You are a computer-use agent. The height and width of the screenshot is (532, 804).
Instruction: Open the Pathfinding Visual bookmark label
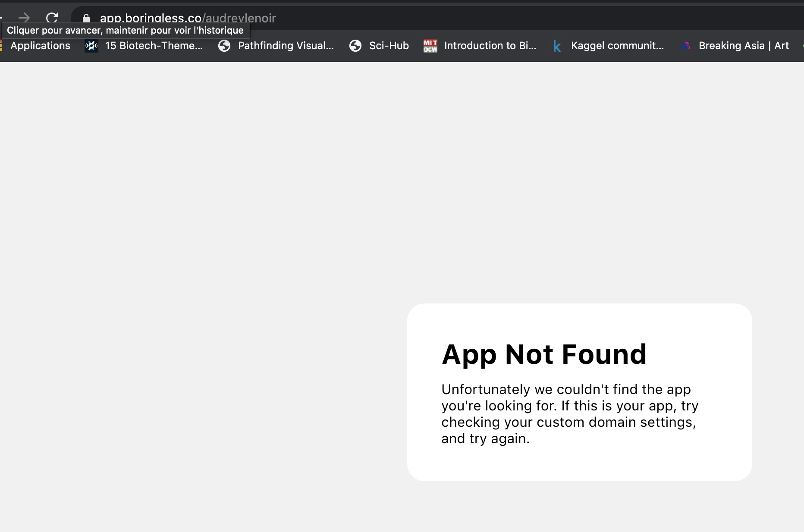pyautogui.click(x=286, y=46)
